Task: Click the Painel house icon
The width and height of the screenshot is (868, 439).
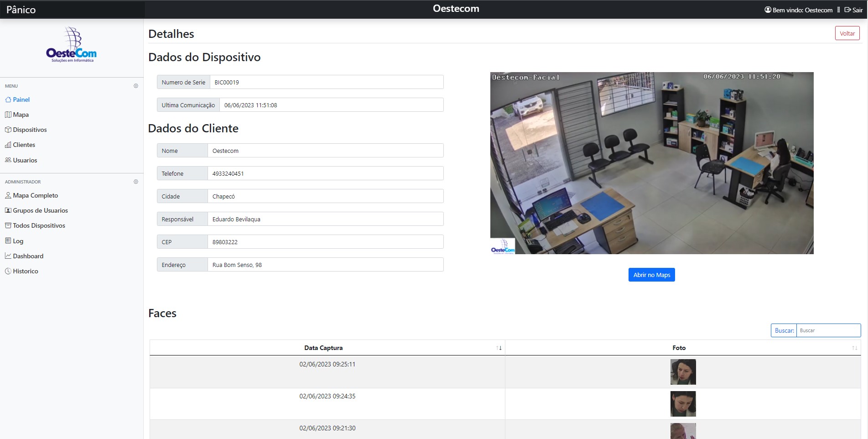Action: click(8, 99)
